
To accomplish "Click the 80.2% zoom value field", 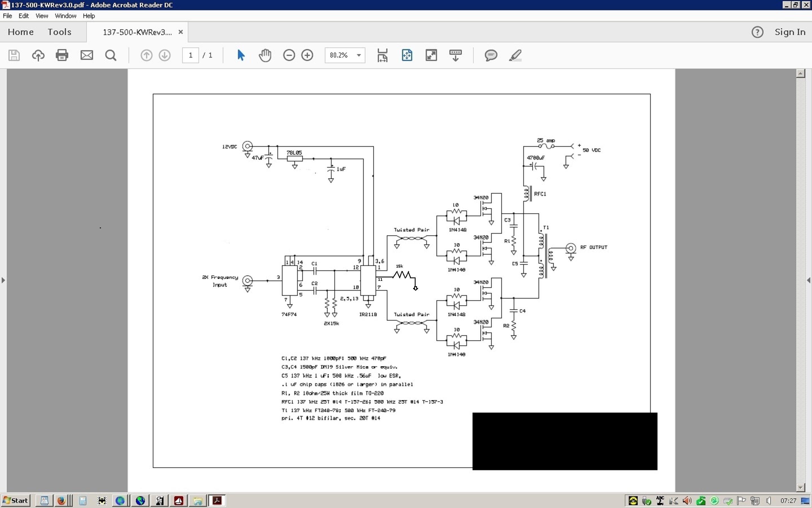I will click(339, 55).
